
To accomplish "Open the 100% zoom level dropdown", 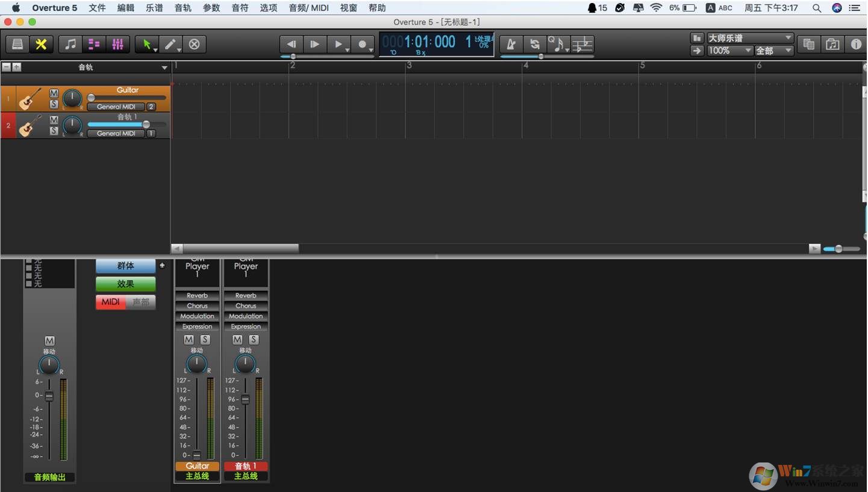I will click(x=728, y=51).
